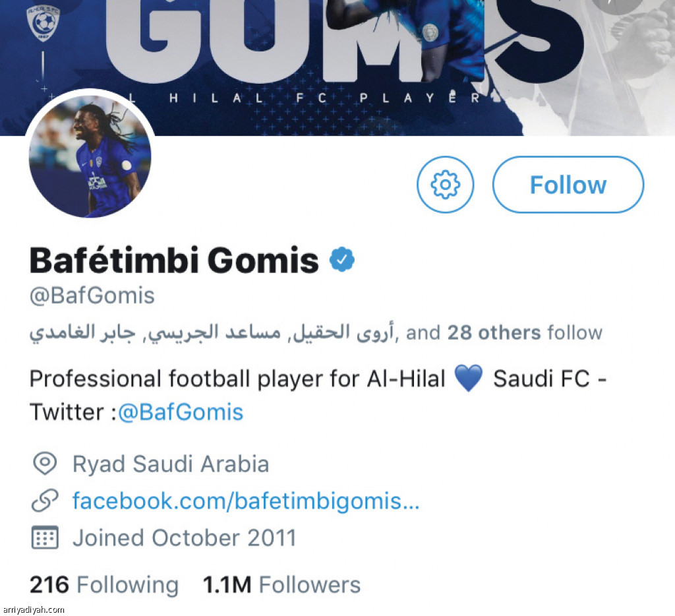Open the blue @BafGomis link in bio
675x616 pixels.
181,413
